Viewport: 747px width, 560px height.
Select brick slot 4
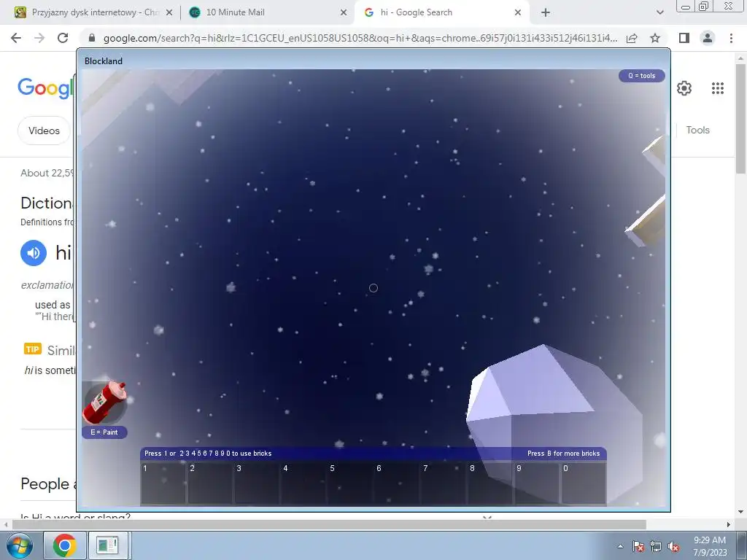pos(303,483)
